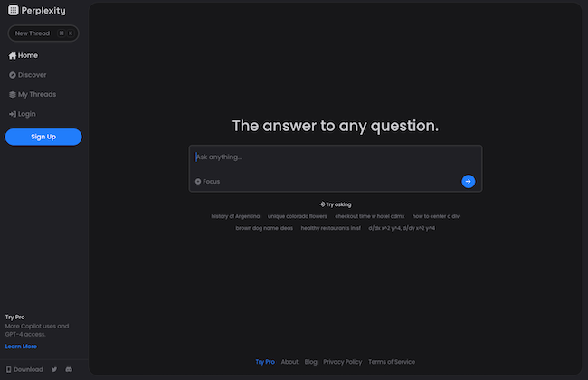Go to My Threads
This screenshot has width=588, height=380.
click(x=33, y=94)
